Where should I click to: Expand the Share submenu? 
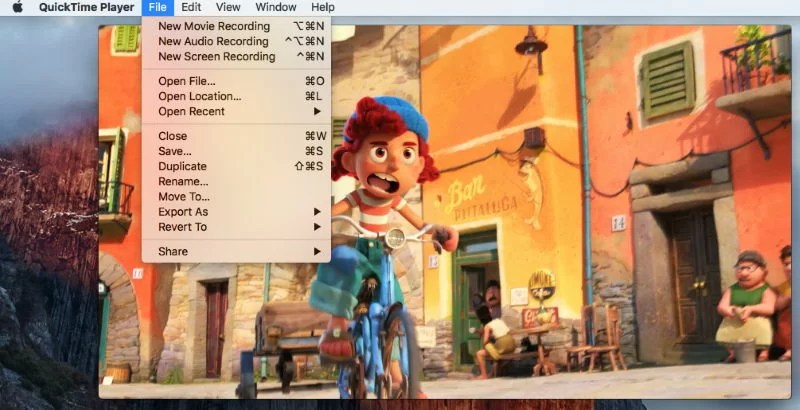pos(236,251)
